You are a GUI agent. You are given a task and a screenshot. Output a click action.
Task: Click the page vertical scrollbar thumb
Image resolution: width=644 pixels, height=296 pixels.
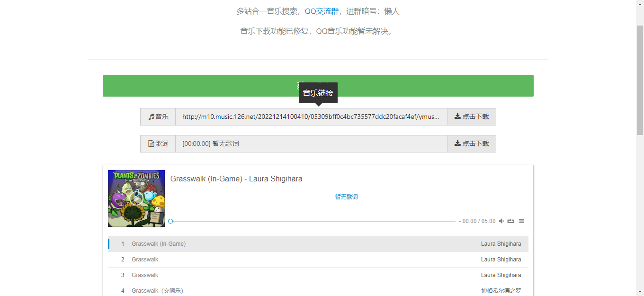click(x=640, y=81)
